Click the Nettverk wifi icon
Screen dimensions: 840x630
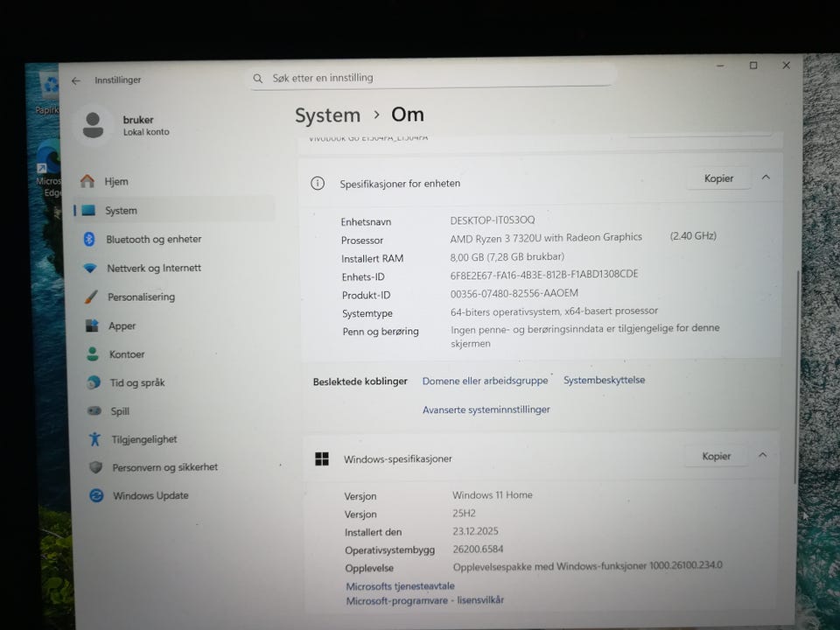(x=90, y=268)
